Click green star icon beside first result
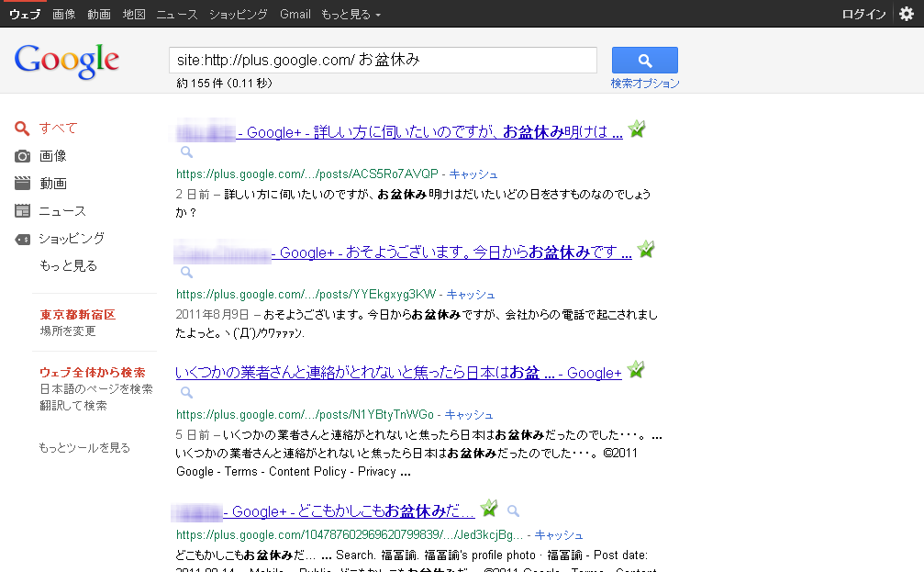924x572 pixels. [x=637, y=129]
